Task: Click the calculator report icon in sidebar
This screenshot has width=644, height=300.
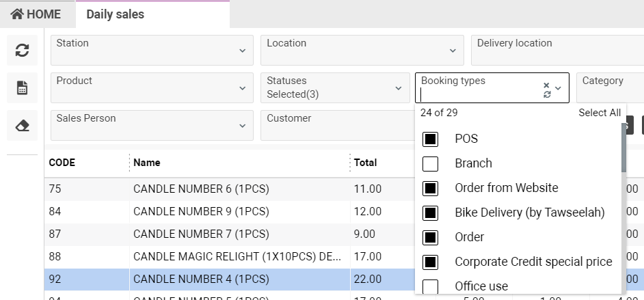Action: click(22, 88)
